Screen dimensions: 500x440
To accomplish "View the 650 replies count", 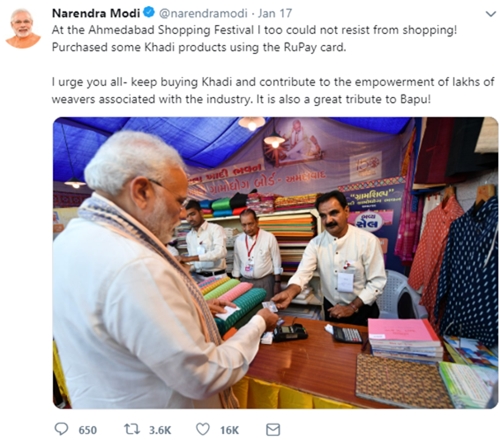I will pos(88,430).
